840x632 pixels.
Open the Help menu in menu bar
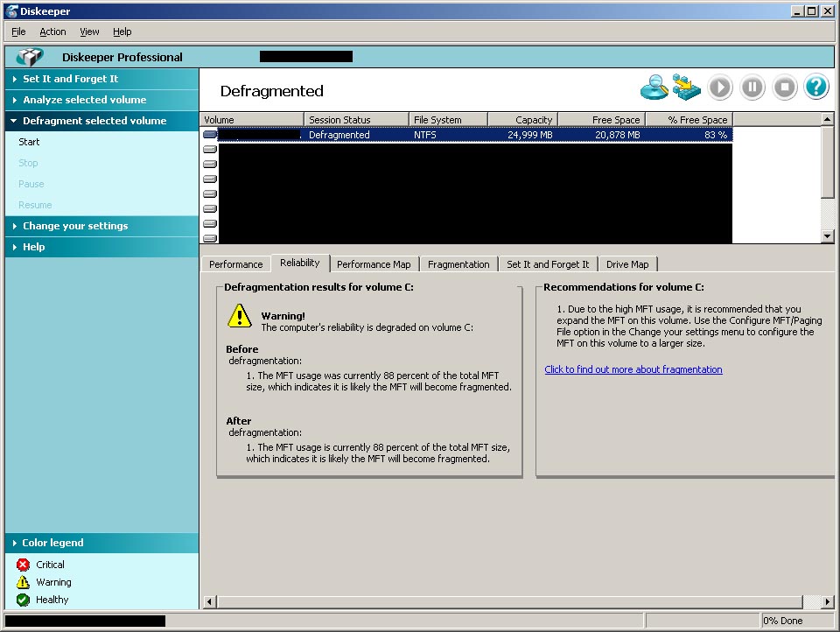pos(122,32)
